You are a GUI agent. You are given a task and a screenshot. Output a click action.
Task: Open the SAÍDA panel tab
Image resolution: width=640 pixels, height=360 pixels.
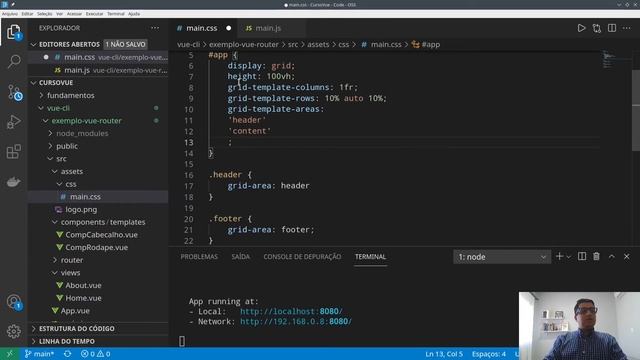click(240, 256)
